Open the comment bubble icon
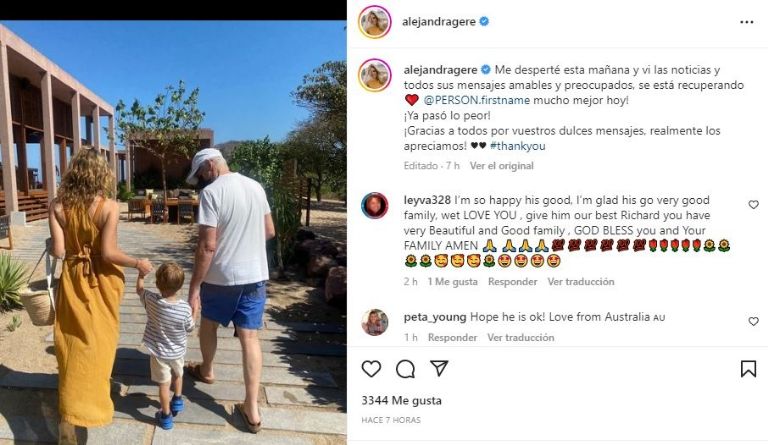This screenshot has height=445, width=768. [406, 369]
